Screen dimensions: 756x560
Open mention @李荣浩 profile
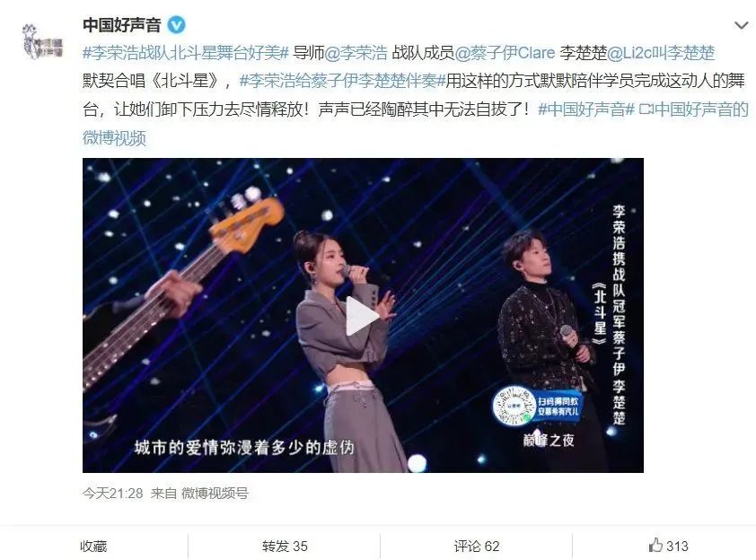pos(356,53)
